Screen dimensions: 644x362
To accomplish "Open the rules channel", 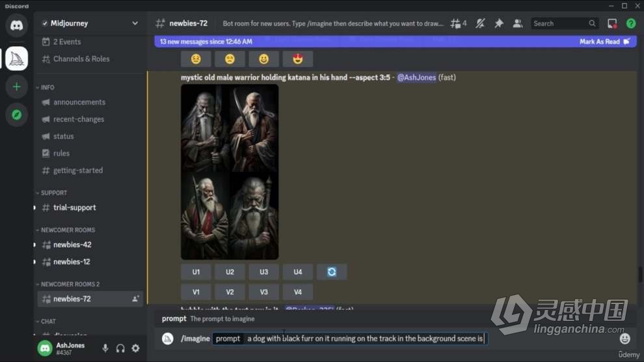I will click(90, 153).
